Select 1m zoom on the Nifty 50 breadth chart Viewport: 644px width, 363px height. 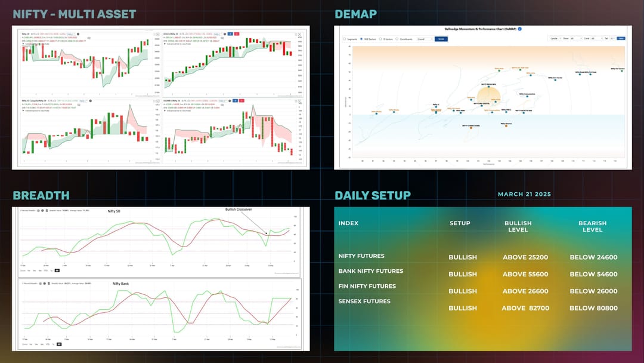(x=29, y=270)
